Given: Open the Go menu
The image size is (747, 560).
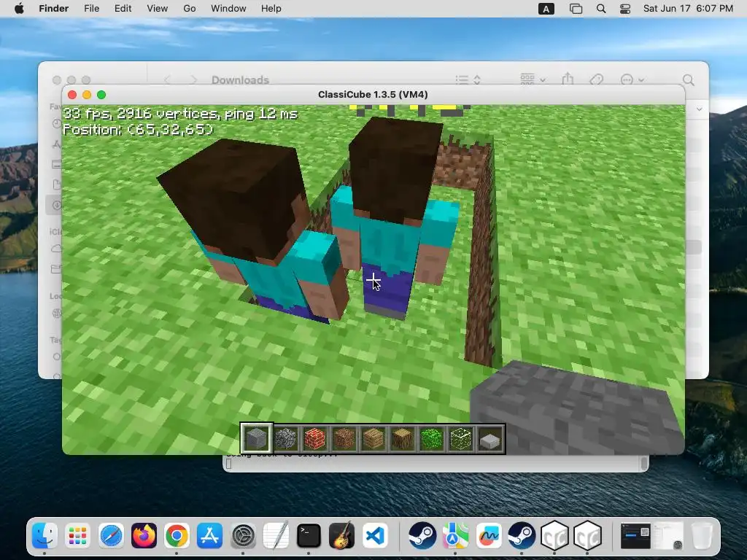Looking at the screenshot, I should pyautogui.click(x=190, y=9).
